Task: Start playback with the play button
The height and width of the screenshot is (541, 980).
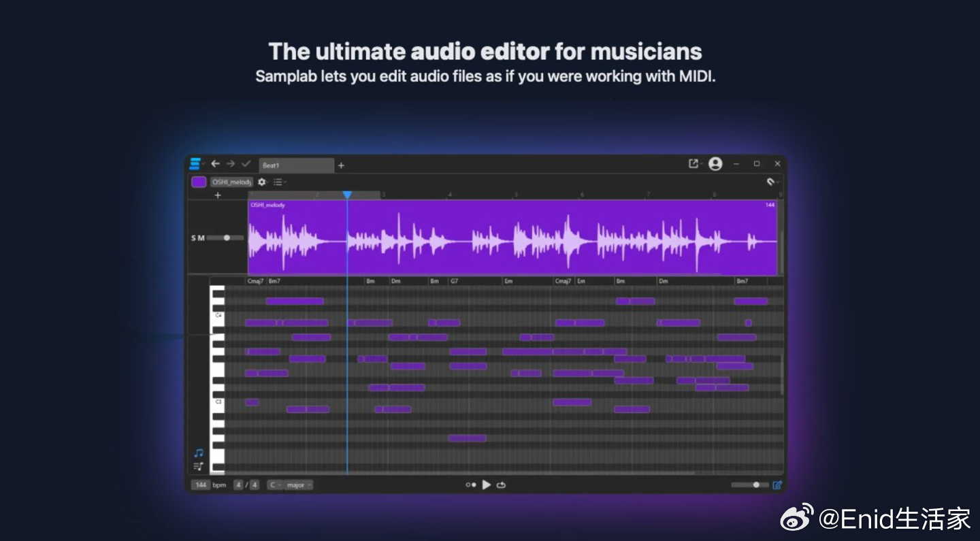Action: pyautogui.click(x=487, y=485)
